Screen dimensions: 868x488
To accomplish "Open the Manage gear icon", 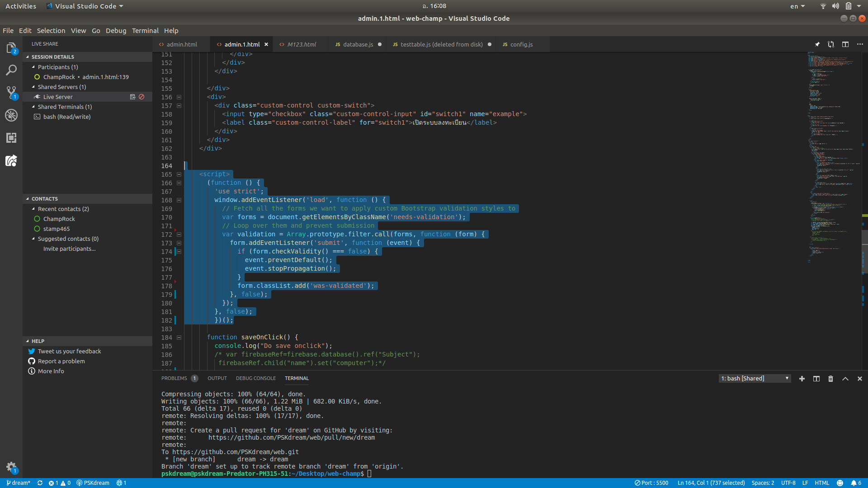I will (x=11, y=467).
